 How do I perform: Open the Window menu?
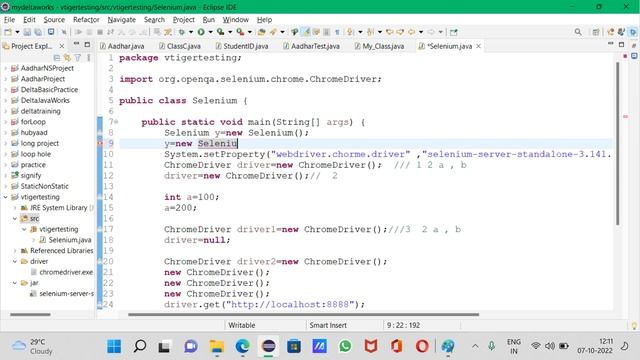pyautogui.click(x=236, y=20)
